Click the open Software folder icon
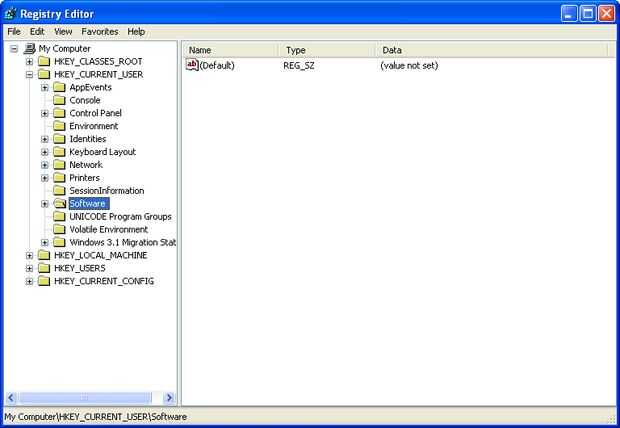This screenshot has height=428, width=620. coord(60,203)
